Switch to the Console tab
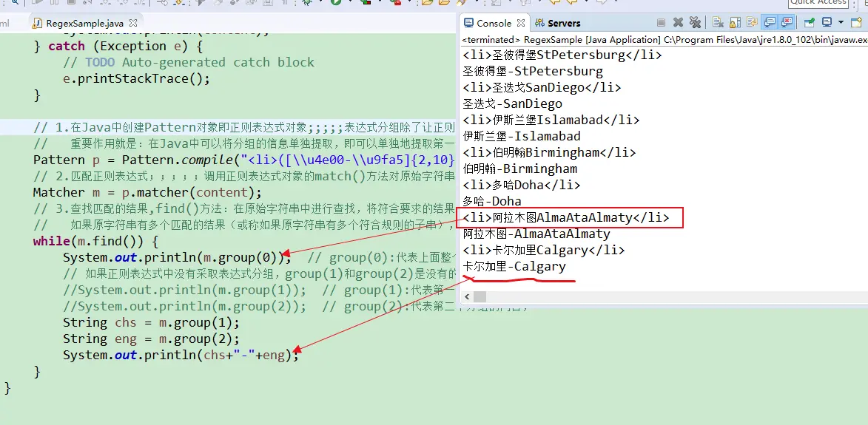This screenshot has width=868, height=425. coord(494,23)
